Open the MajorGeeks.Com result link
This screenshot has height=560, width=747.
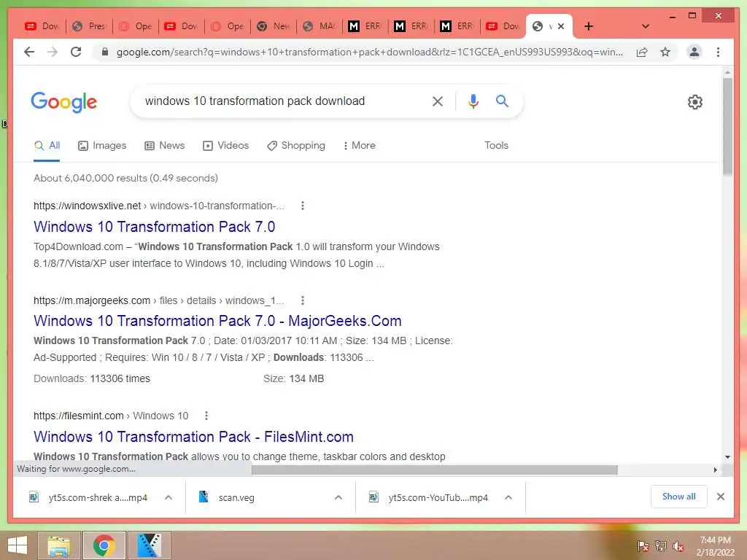click(217, 321)
